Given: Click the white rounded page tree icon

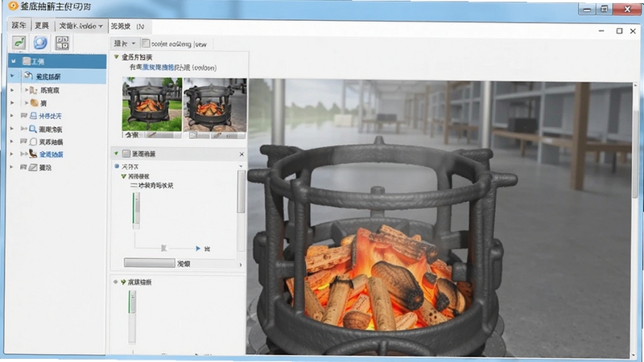Looking at the screenshot, I should pos(34,142).
